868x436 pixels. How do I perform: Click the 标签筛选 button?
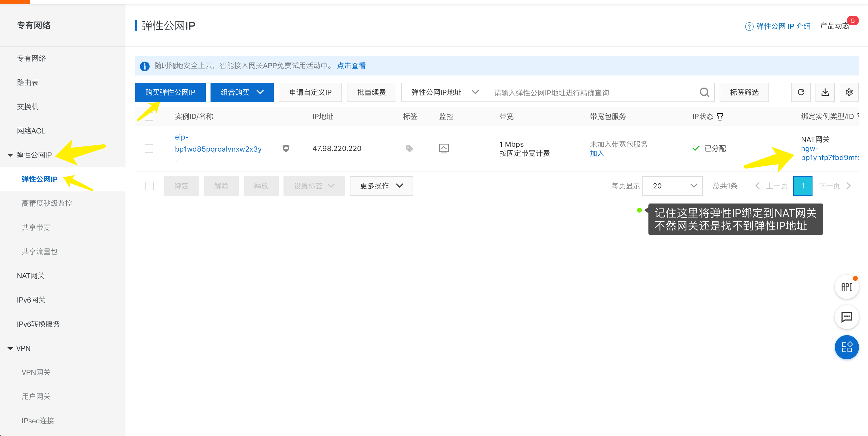click(x=744, y=92)
